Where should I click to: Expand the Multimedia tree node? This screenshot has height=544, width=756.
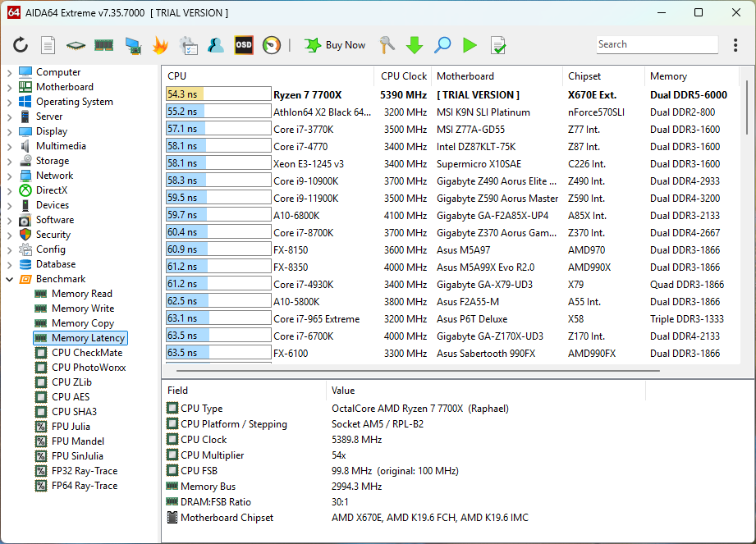[x=10, y=147]
